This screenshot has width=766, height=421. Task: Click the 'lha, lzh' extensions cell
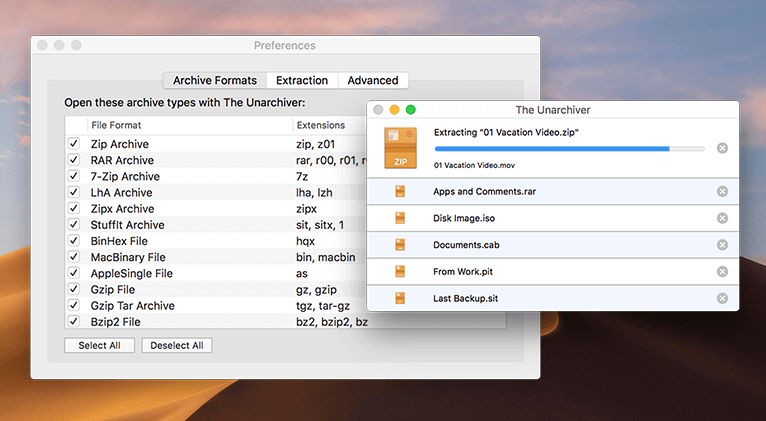click(x=314, y=192)
